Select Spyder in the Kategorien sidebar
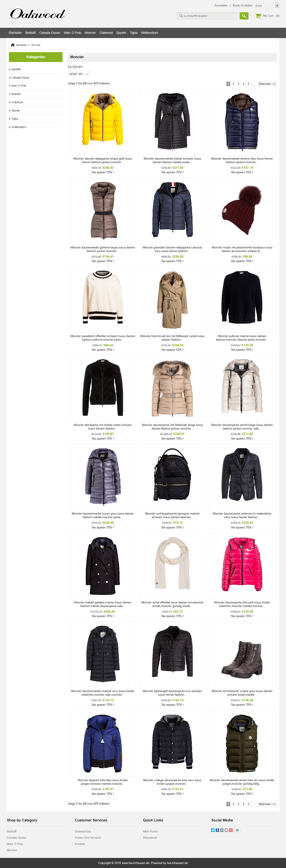 [16, 111]
